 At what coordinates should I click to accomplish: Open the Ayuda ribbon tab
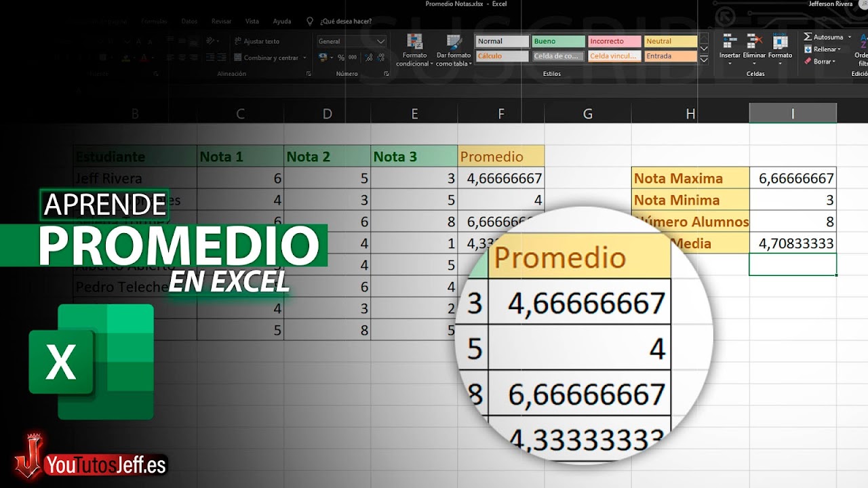281,21
